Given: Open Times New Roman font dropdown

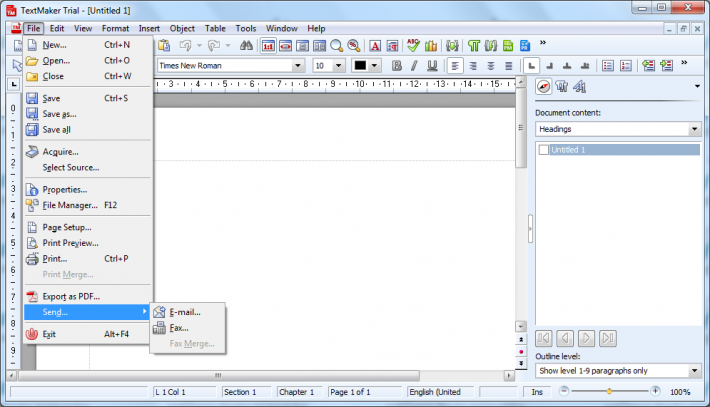Looking at the screenshot, I should pyautogui.click(x=297, y=66).
